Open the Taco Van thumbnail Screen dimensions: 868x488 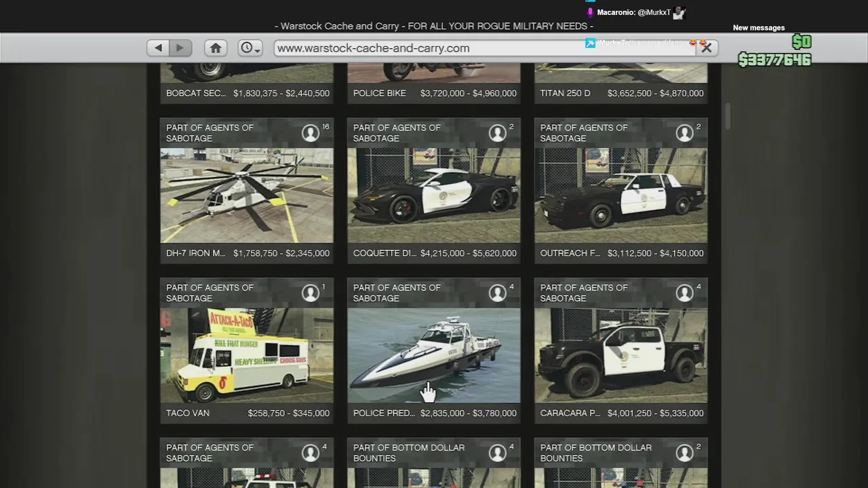pos(247,355)
